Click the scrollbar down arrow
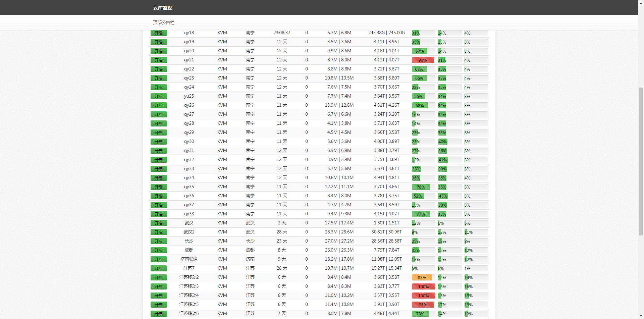This screenshot has height=319, width=644. pyautogui.click(x=641, y=316)
